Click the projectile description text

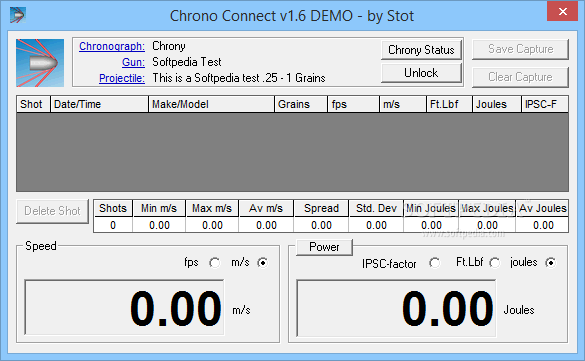pos(239,78)
